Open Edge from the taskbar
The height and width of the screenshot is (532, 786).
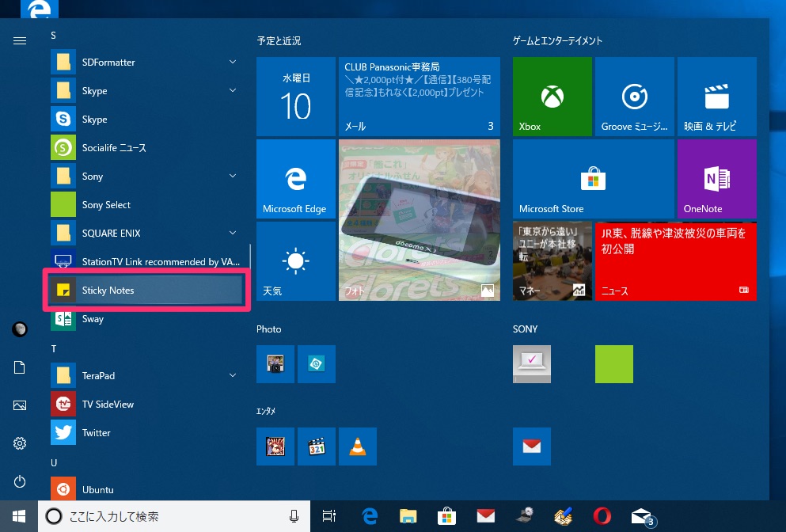coord(370,516)
